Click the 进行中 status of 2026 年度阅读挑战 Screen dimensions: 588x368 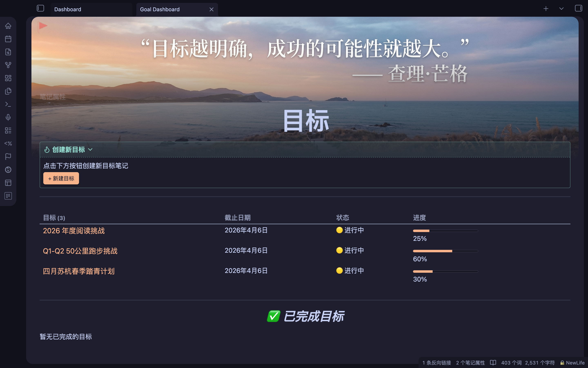350,230
